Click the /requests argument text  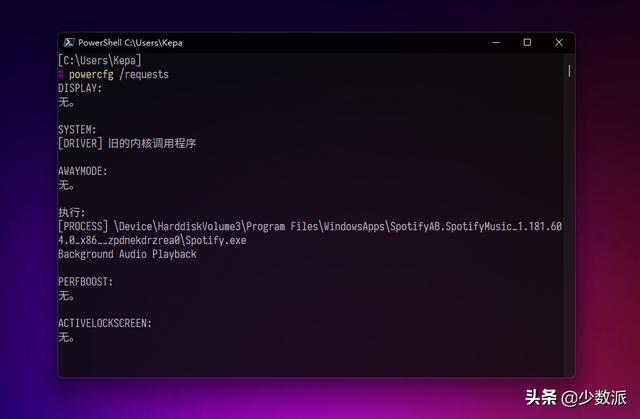(x=144, y=75)
